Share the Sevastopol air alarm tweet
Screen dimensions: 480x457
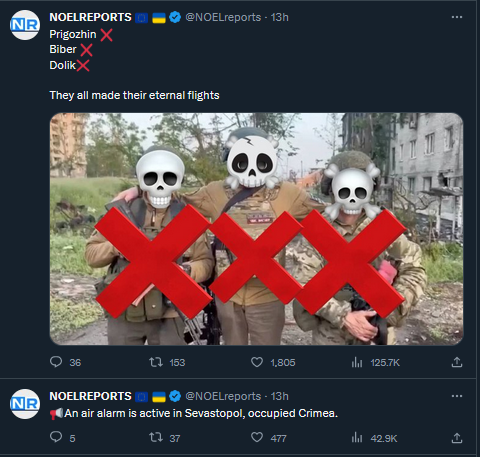(x=457, y=437)
